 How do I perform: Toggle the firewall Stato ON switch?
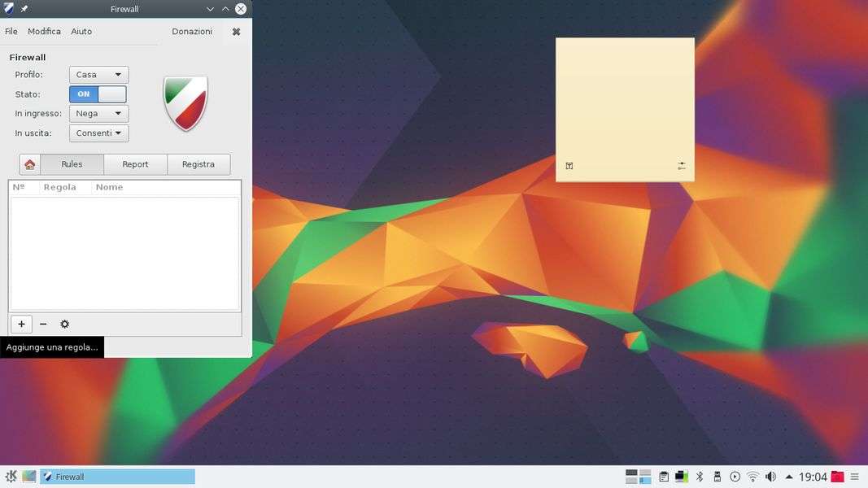(98, 94)
